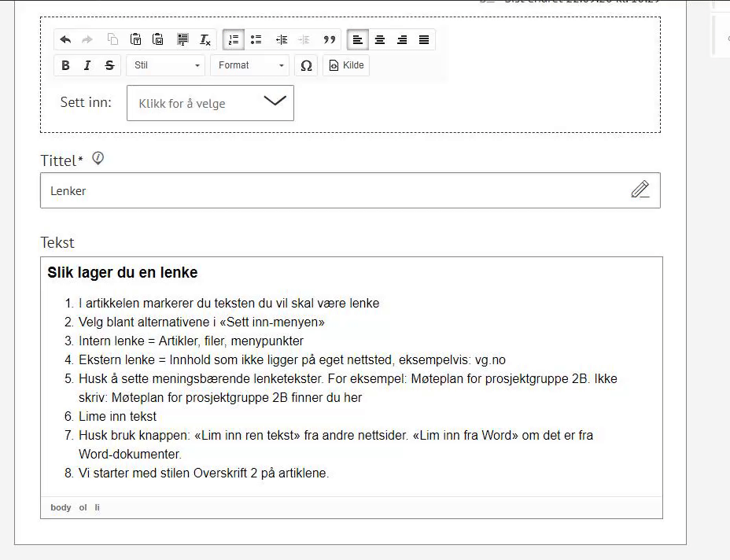Click list item 'Husk bruk knappen'

coord(336,444)
